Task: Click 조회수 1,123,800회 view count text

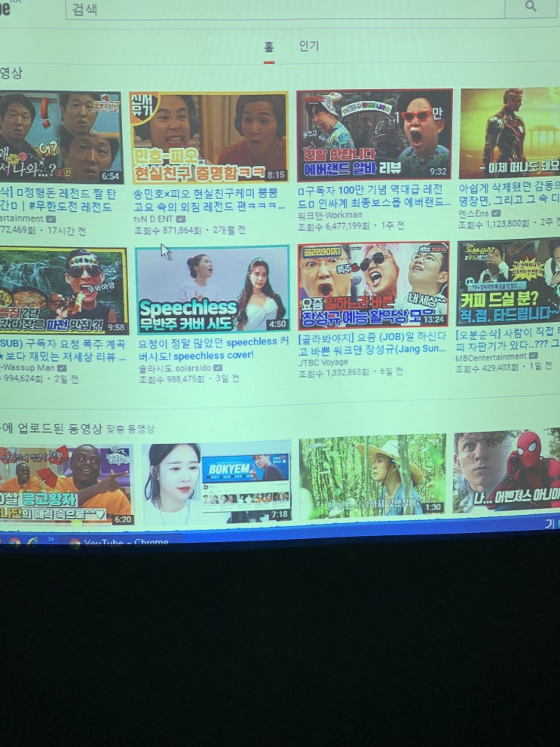Action: tap(494, 223)
